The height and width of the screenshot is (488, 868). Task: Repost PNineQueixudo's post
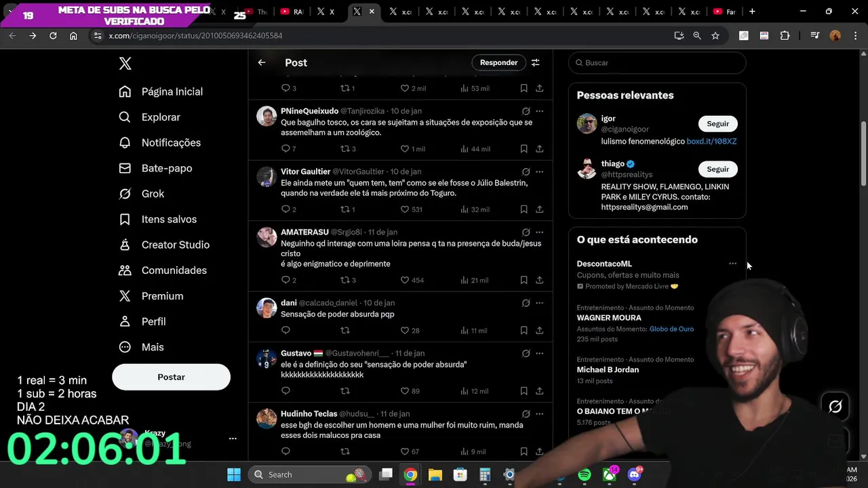tap(345, 148)
